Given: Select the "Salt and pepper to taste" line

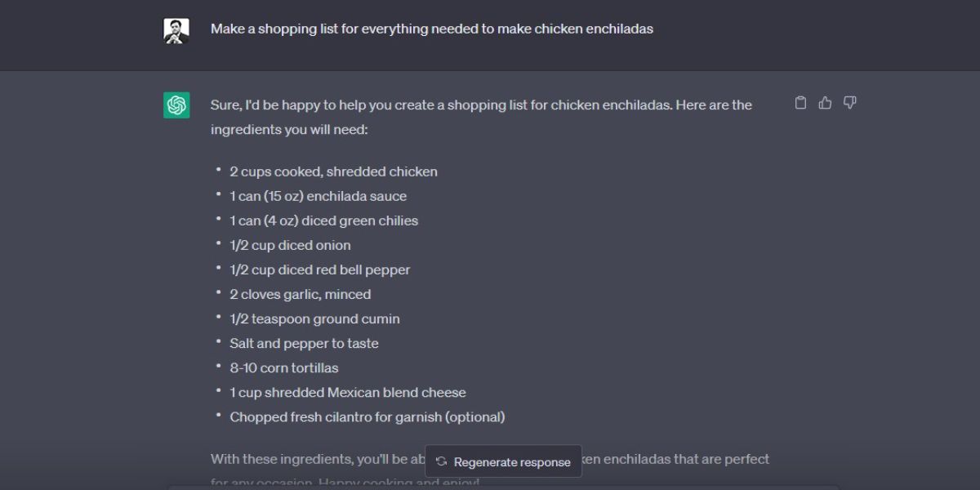Looking at the screenshot, I should (x=304, y=343).
